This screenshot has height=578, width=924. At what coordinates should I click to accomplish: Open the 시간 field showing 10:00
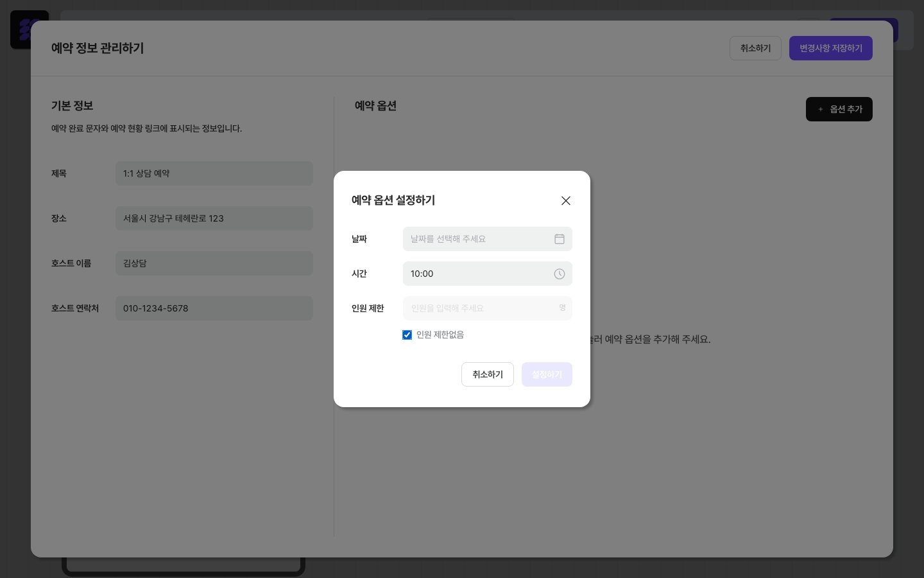tap(488, 274)
